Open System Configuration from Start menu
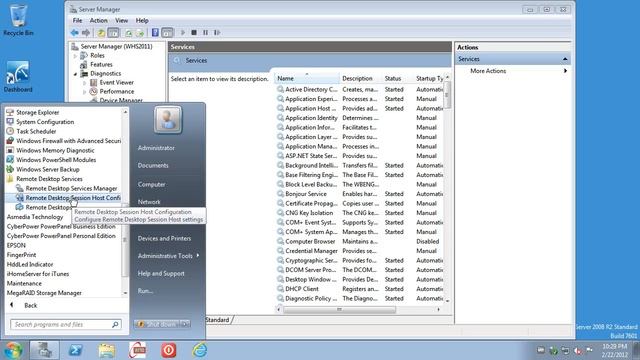This screenshot has width=640, height=360. [45, 122]
